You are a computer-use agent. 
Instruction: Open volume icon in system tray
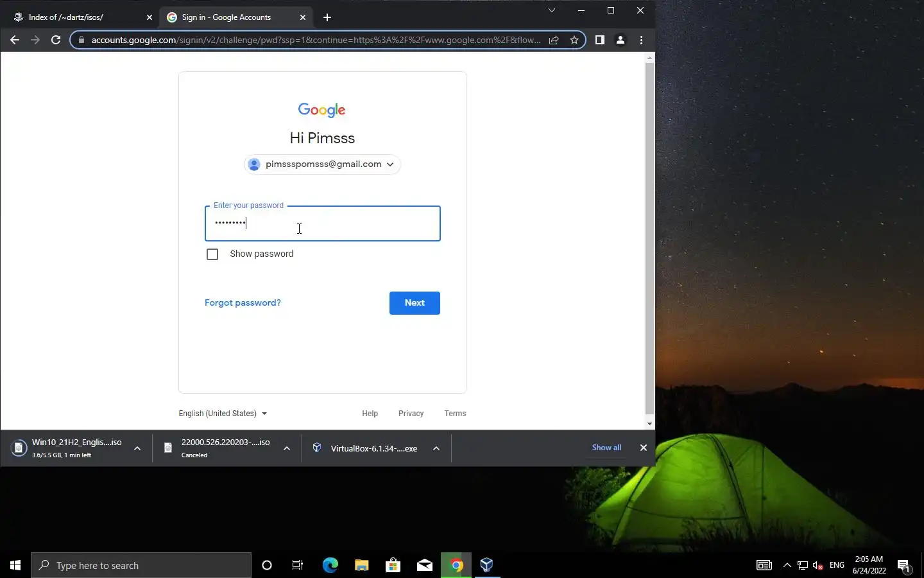click(818, 565)
